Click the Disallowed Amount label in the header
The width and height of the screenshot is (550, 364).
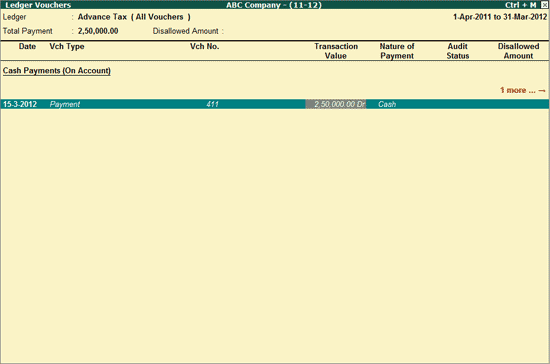click(186, 31)
